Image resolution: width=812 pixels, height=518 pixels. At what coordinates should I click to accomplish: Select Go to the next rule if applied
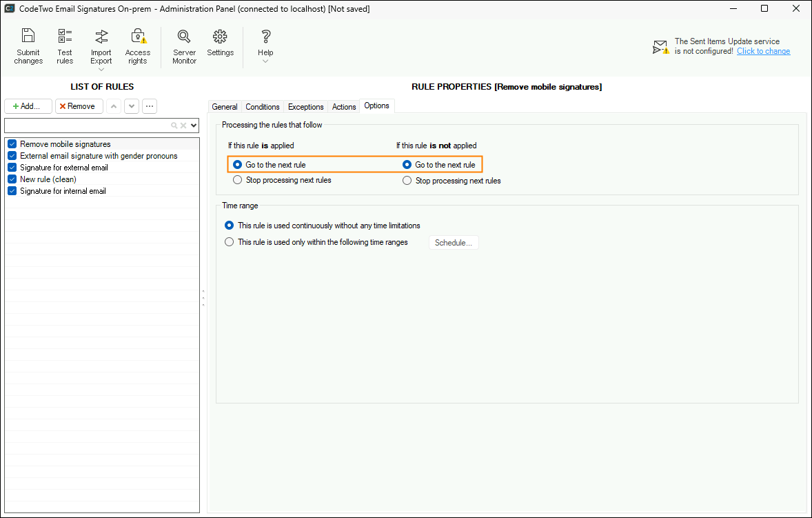point(237,165)
